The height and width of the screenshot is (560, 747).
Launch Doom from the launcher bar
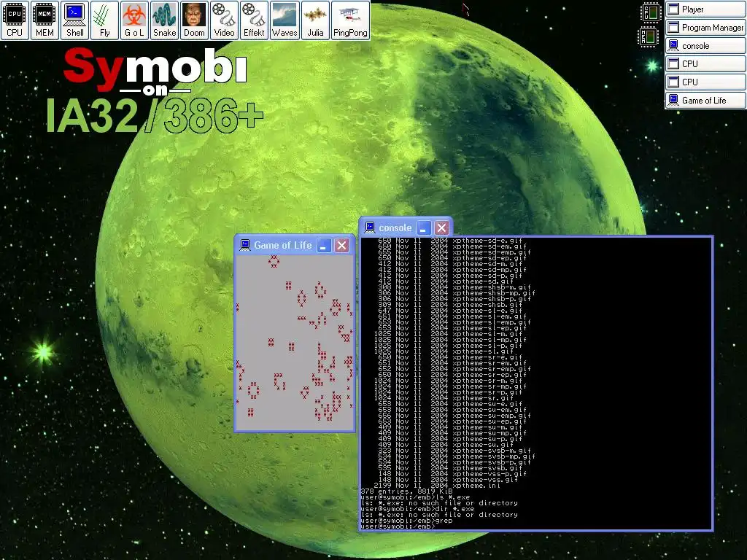[x=194, y=20]
